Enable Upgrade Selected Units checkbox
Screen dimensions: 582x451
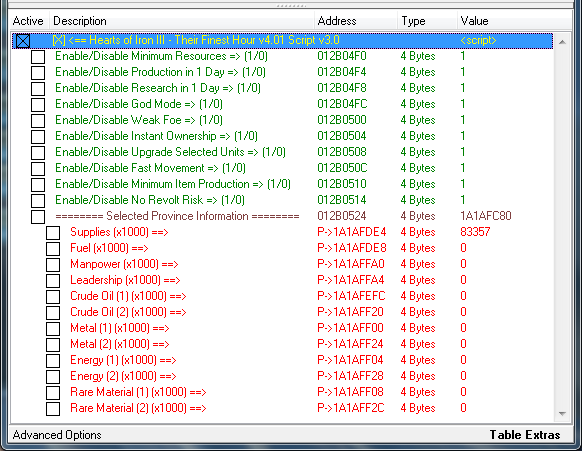click(38, 153)
